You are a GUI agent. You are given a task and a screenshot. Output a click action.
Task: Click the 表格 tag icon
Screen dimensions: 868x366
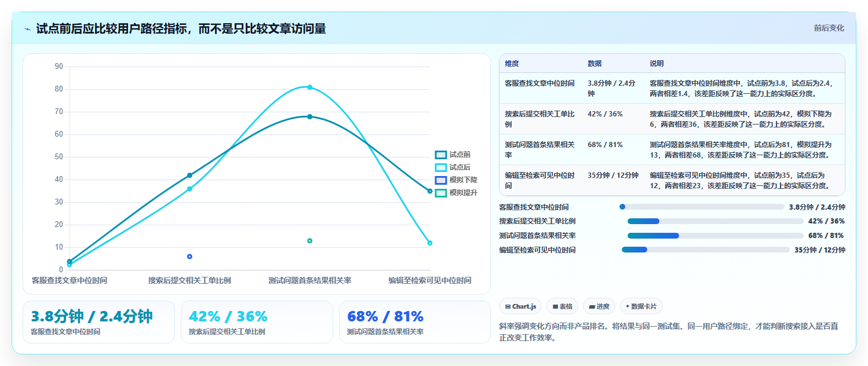pos(555,306)
